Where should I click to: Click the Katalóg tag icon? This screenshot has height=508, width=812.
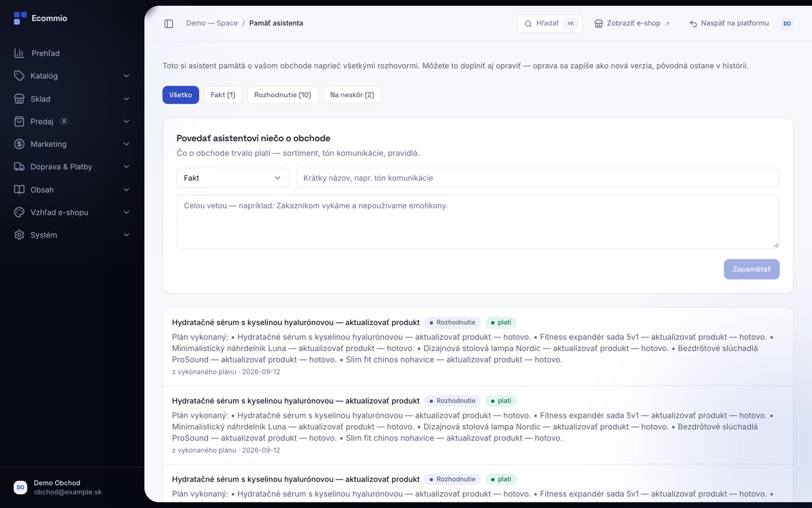tap(19, 76)
